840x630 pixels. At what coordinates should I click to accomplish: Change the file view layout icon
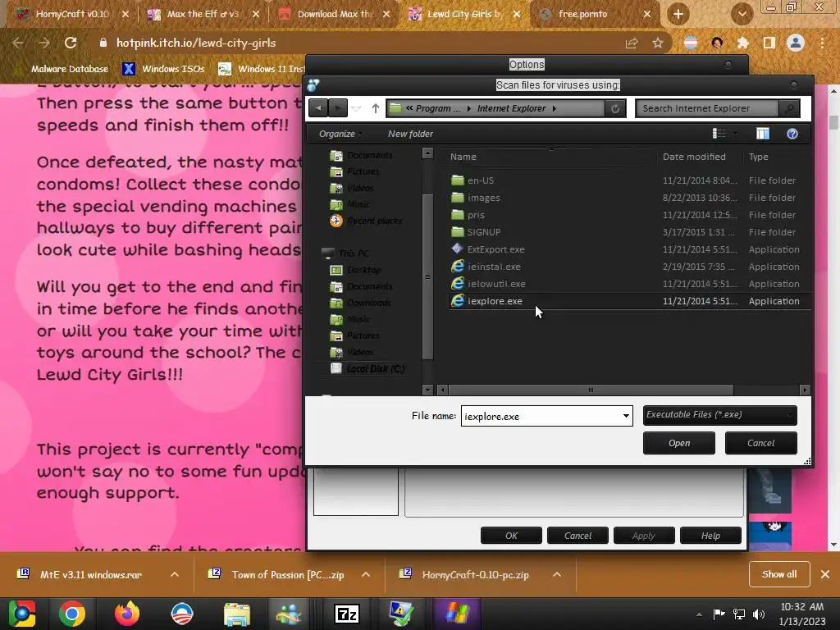click(719, 134)
